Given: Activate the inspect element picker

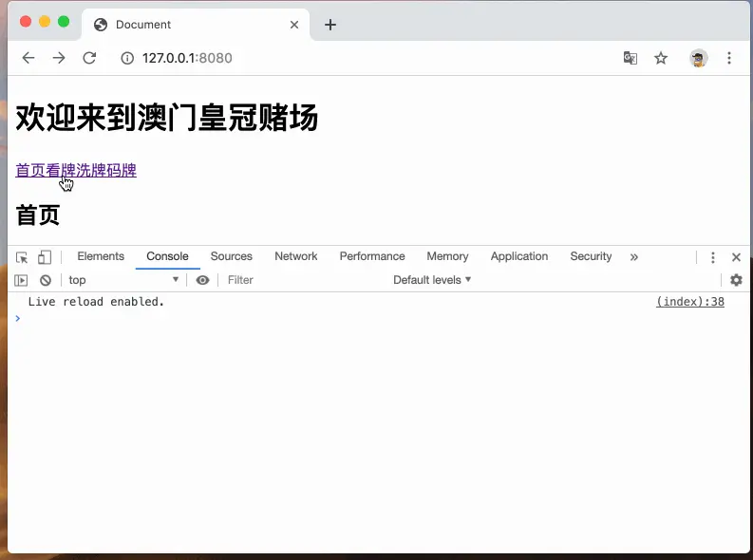Looking at the screenshot, I should (x=22, y=257).
